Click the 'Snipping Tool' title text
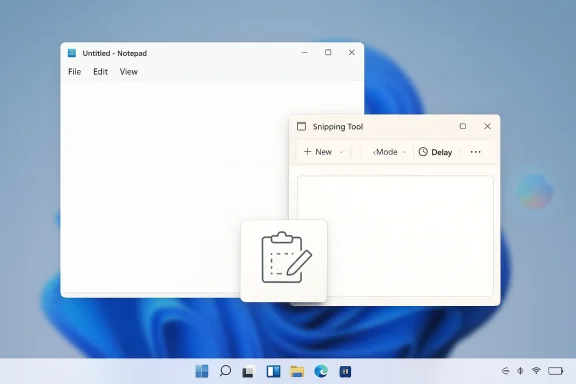The height and width of the screenshot is (384, 576). [x=338, y=127]
